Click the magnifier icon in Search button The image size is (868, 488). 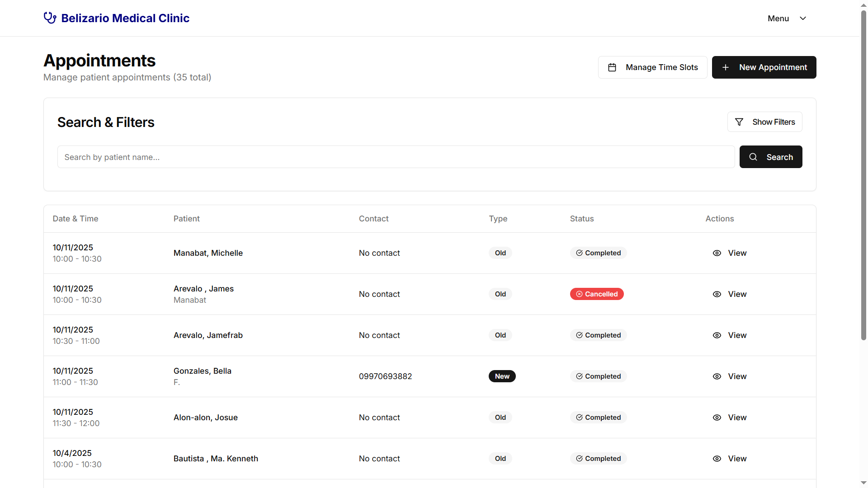753,157
